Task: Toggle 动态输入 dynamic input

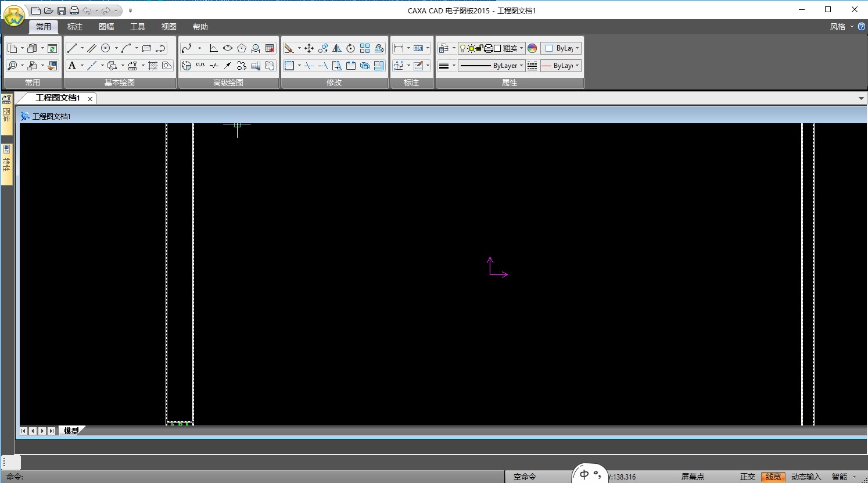Action: pos(806,477)
